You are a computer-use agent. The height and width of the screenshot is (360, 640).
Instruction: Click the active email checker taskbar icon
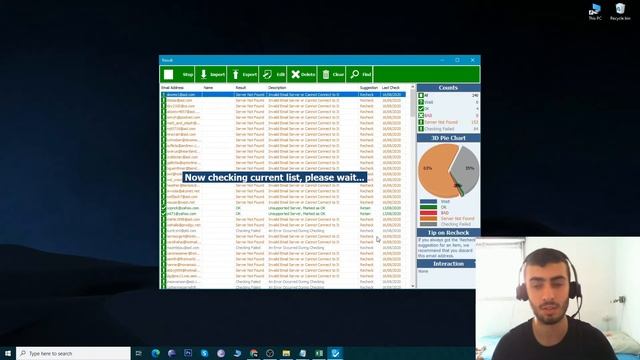[335, 353]
